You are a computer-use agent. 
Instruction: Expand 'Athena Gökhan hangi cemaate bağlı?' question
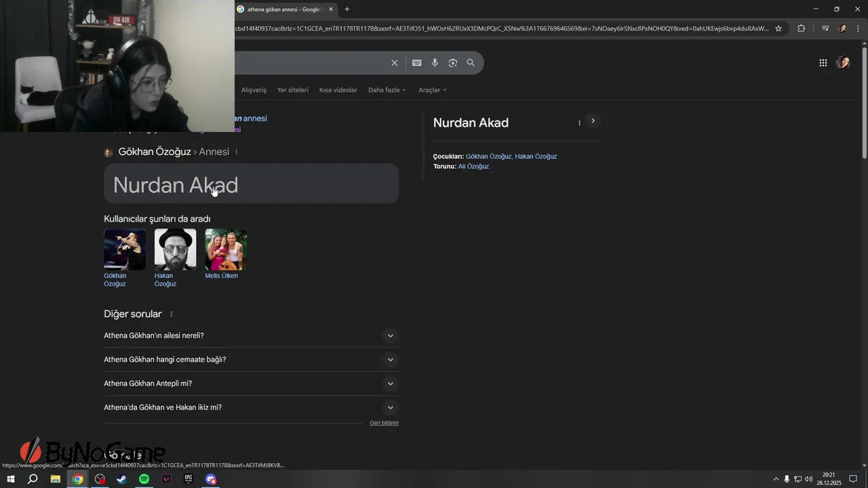click(251, 359)
